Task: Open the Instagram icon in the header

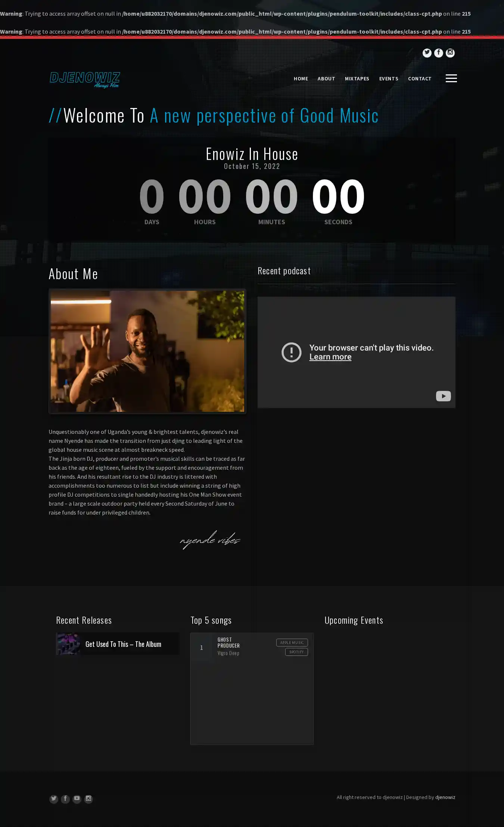Action: [450, 53]
